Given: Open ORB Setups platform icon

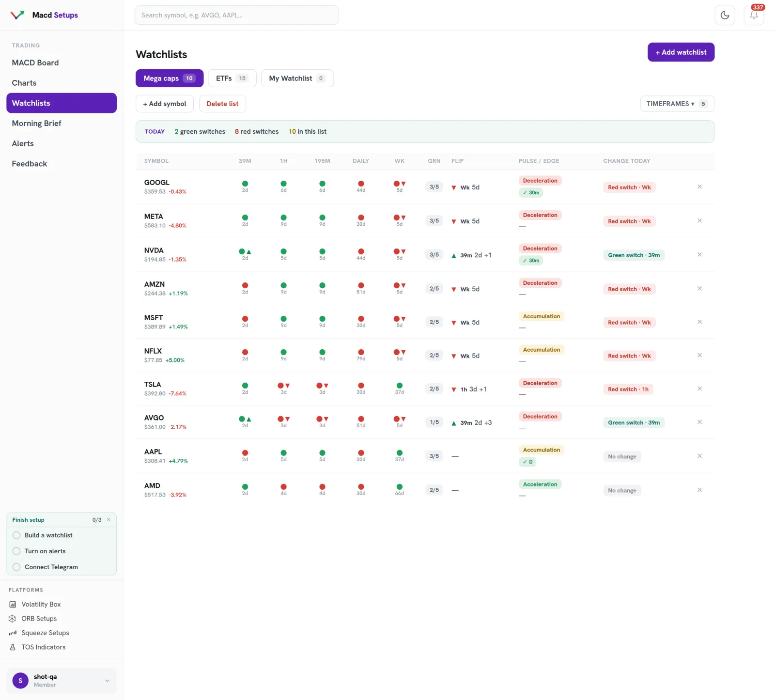Looking at the screenshot, I should pyautogui.click(x=13, y=619).
